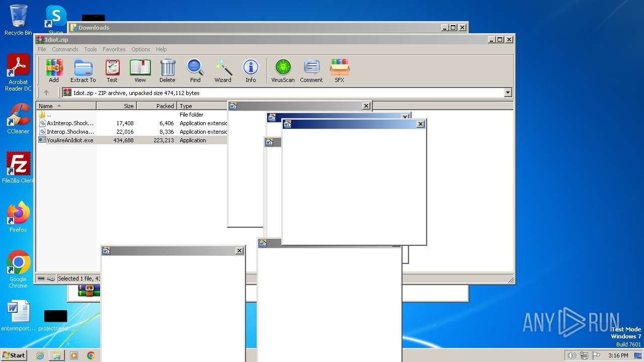644x362 pixels.
Task: Open the Skype desktop shortcut
Action: [x=55, y=19]
